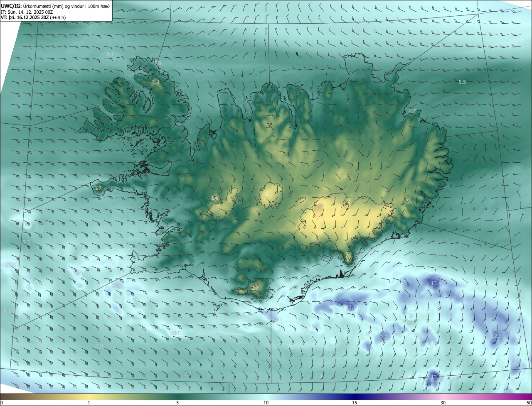This screenshot has height=406, width=532.
Task: Click the map value '12.3' near the southeast edge
Action: pyautogui.click(x=497, y=336)
